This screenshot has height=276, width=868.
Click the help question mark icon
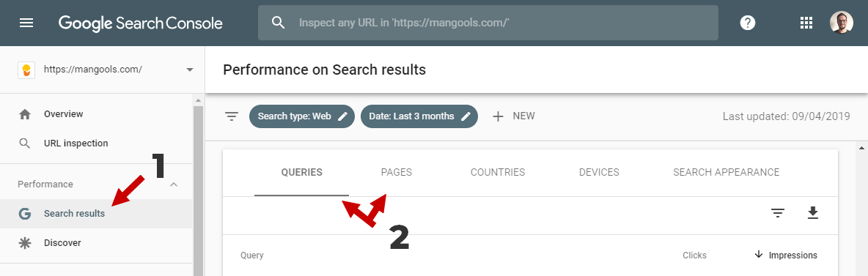coord(748,23)
